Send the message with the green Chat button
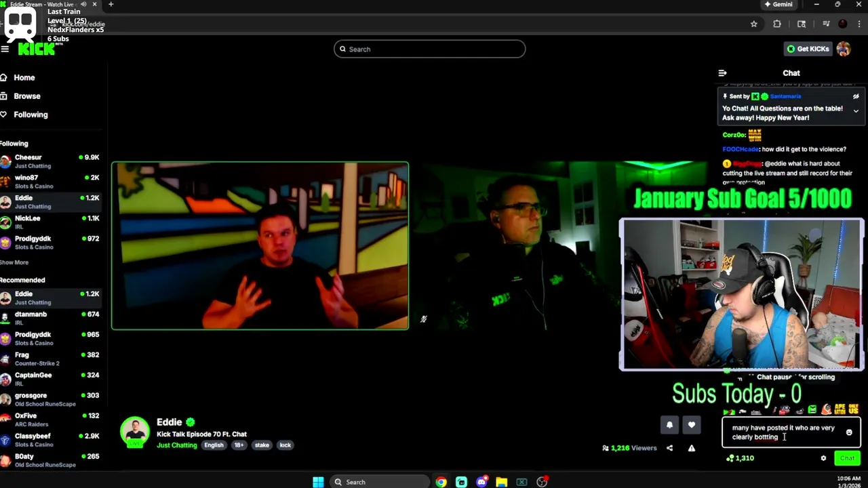Screen dimensions: 868x488 [x=847, y=458]
